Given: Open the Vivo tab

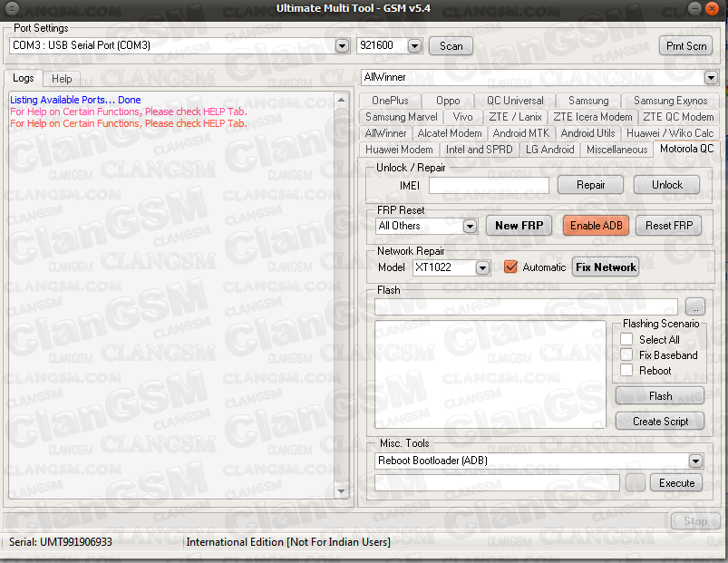Looking at the screenshot, I should (x=462, y=117).
